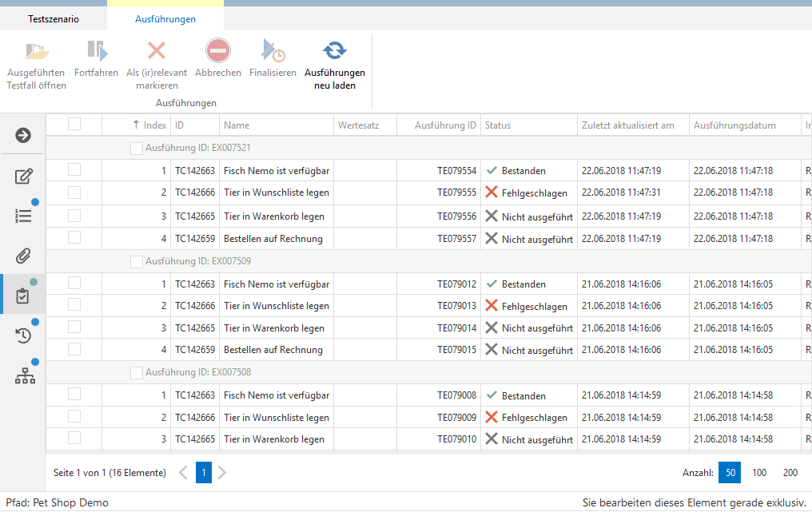Click Ausgeführten Testfall öffnen folder icon
This screenshot has height=512, width=812.
[x=37, y=51]
